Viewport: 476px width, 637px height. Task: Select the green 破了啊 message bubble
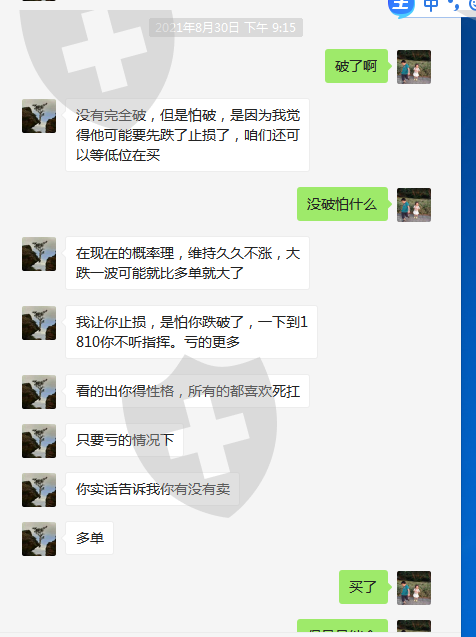356,66
